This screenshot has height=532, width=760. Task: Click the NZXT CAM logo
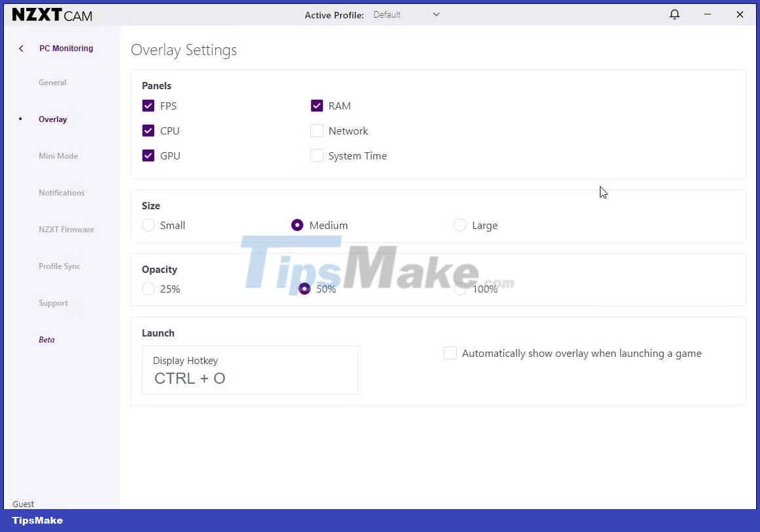click(x=51, y=14)
